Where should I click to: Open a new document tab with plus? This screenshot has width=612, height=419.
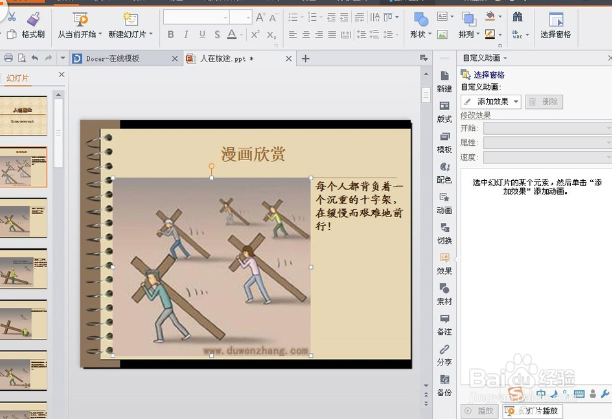tap(306, 59)
